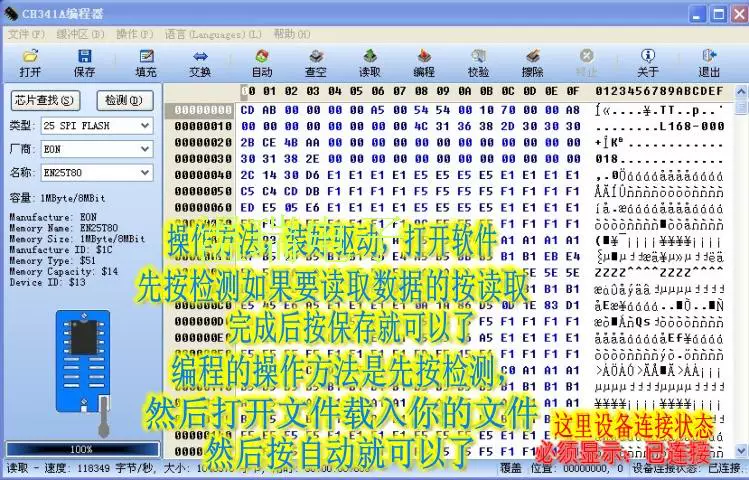Run the 自动 (Auto) toolbar action
The height and width of the screenshot is (480, 749).
point(262,63)
